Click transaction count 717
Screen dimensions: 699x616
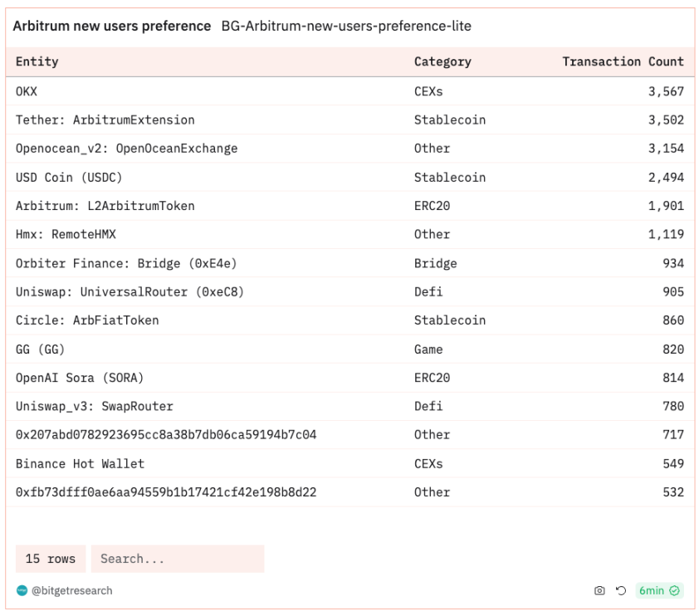tap(673, 434)
